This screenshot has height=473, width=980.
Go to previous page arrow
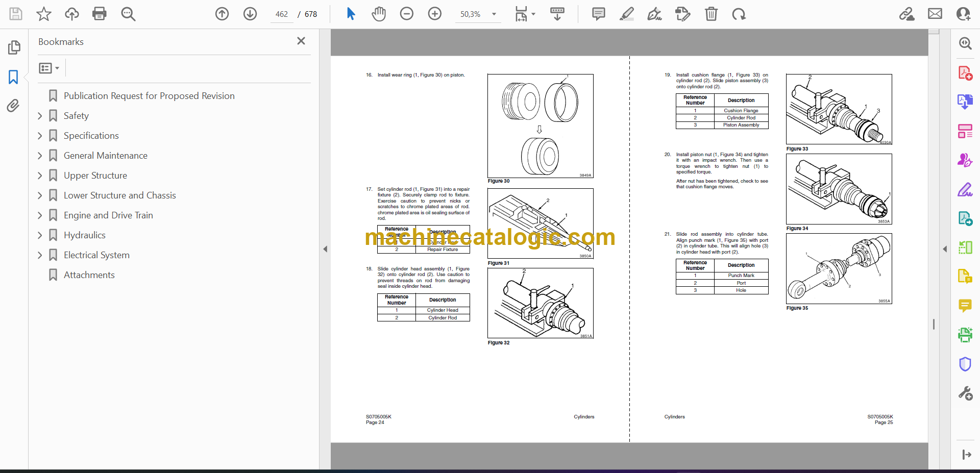[222, 14]
